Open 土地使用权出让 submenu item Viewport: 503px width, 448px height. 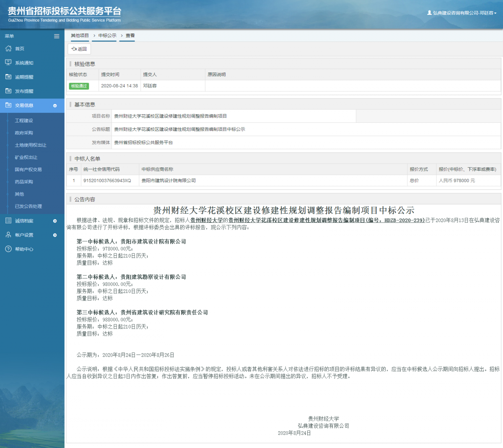(31, 145)
